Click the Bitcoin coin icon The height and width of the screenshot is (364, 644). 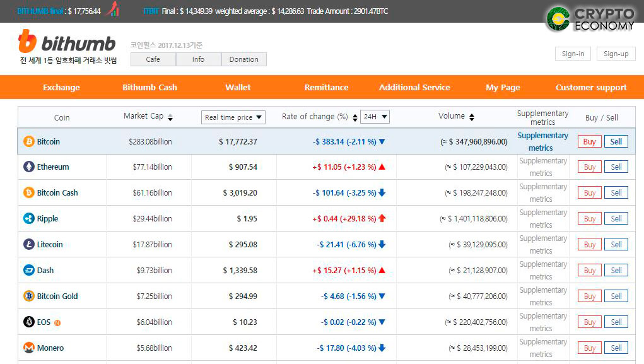click(x=29, y=142)
